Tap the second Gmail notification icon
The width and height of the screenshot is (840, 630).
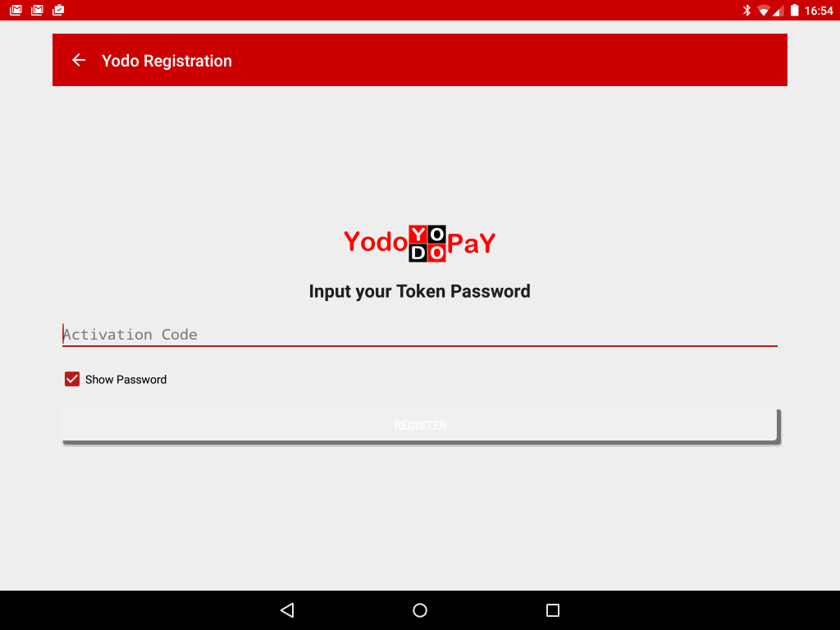tap(37, 10)
